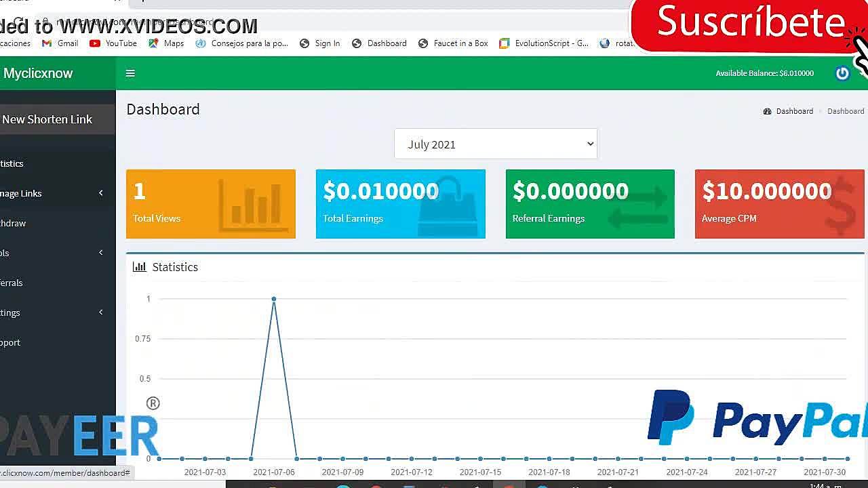868x488 pixels.
Task: Open the Referrals sidebar item
Action: (57, 283)
